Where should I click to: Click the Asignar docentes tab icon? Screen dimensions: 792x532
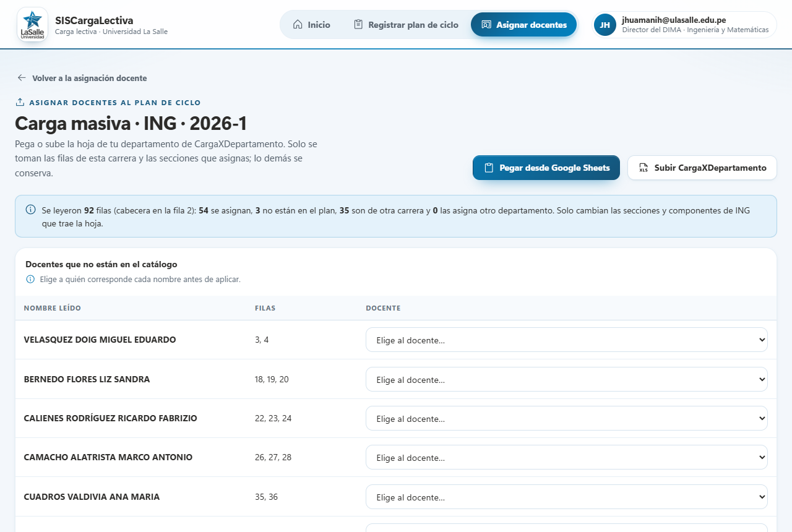[486, 25]
